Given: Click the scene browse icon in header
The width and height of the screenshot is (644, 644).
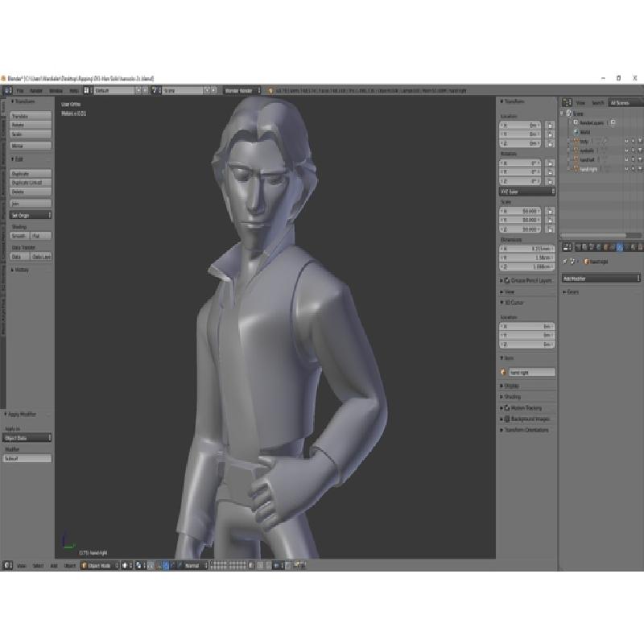Looking at the screenshot, I should [x=155, y=90].
